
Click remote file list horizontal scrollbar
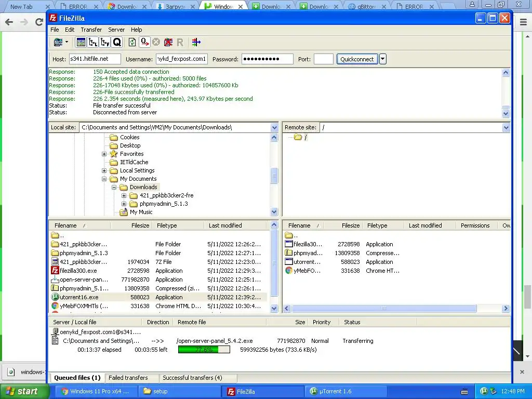pos(384,309)
